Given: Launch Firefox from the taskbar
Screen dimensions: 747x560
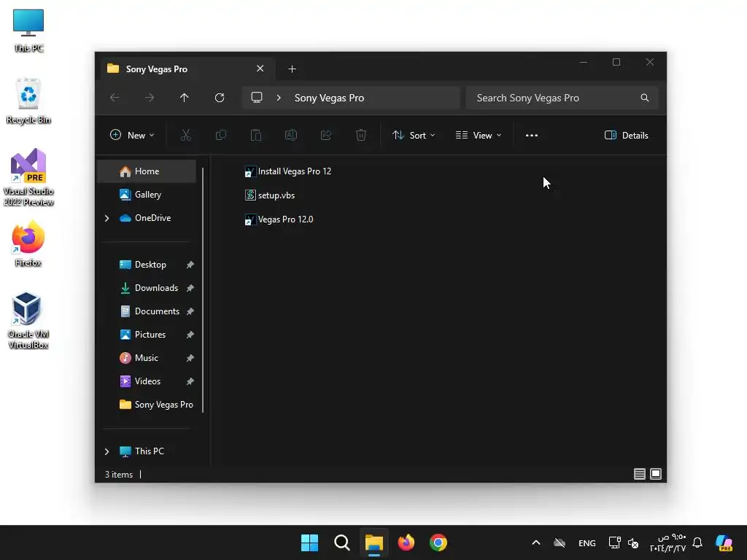Looking at the screenshot, I should coord(406,542).
